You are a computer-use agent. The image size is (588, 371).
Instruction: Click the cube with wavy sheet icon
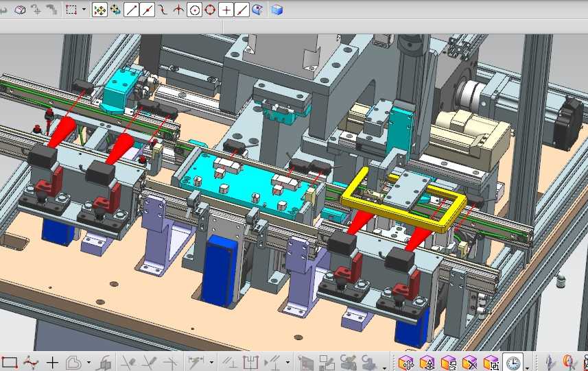449,363
